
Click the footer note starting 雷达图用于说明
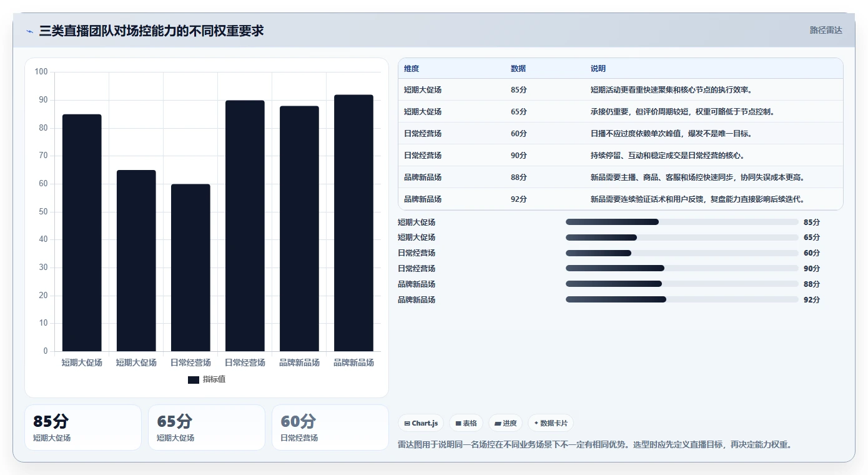[x=595, y=445]
